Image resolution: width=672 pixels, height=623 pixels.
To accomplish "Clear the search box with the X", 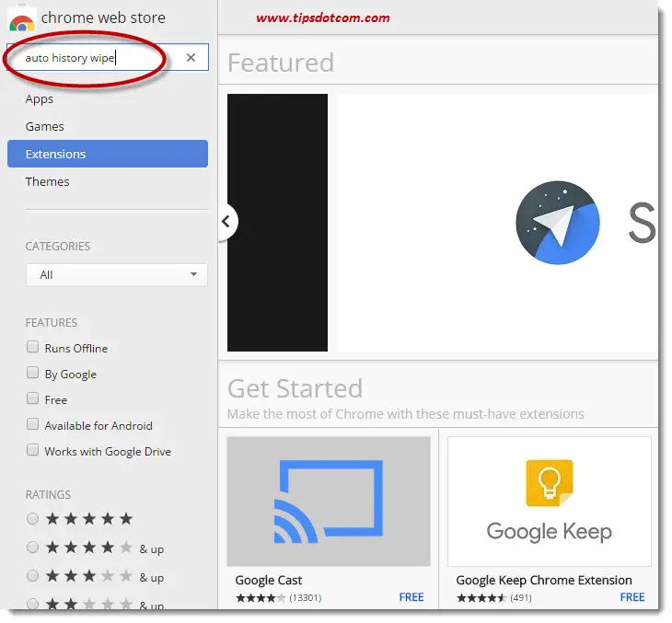I will click(191, 57).
